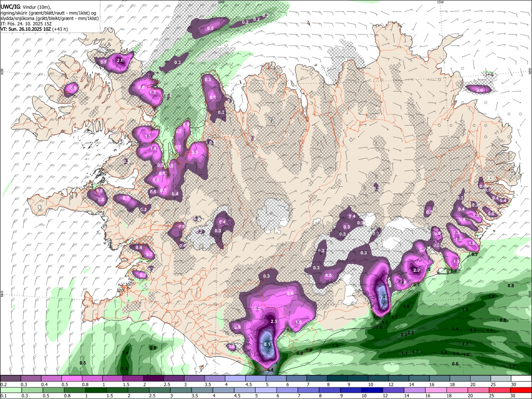Select the pale green 0.1 swatch on rain scale
The image size is (532, 399).
[11, 390]
